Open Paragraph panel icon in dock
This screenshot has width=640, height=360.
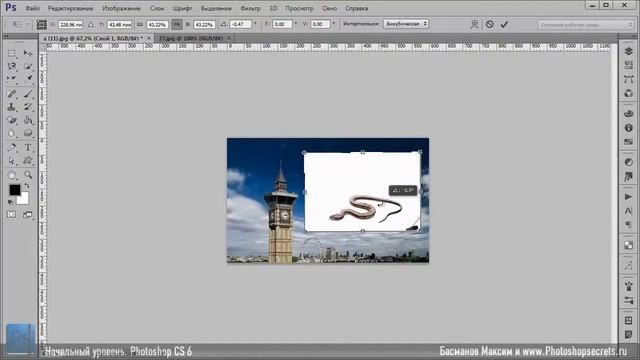click(x=629, y=225)
